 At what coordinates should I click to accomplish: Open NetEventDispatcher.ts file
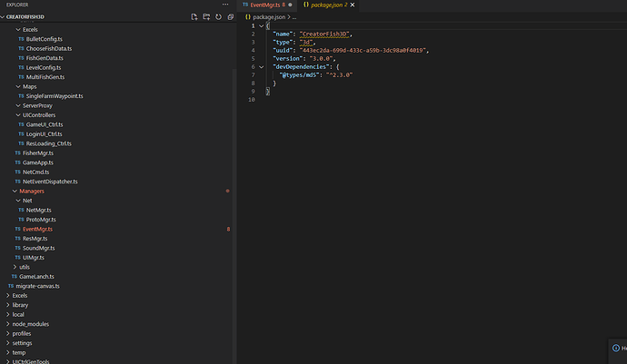point(50,182)
